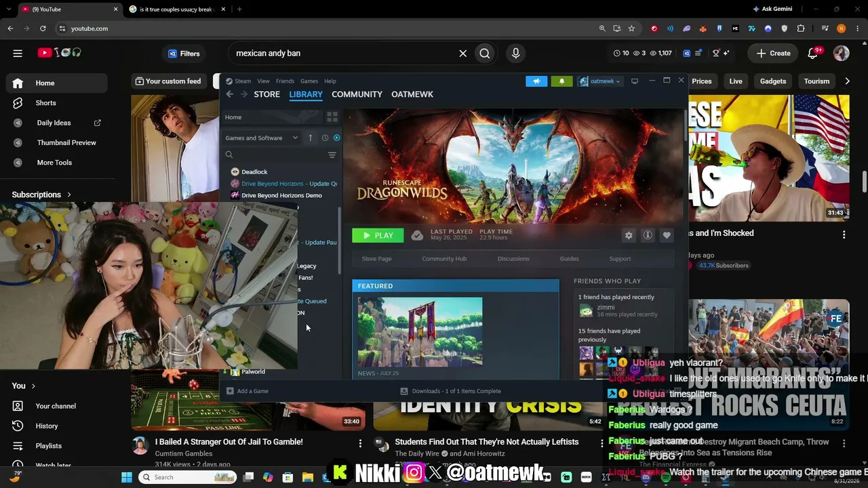This screenshot has height=488, width=868.
Task: Show Dragonwilds game info panel
Action: pos(648,235)
